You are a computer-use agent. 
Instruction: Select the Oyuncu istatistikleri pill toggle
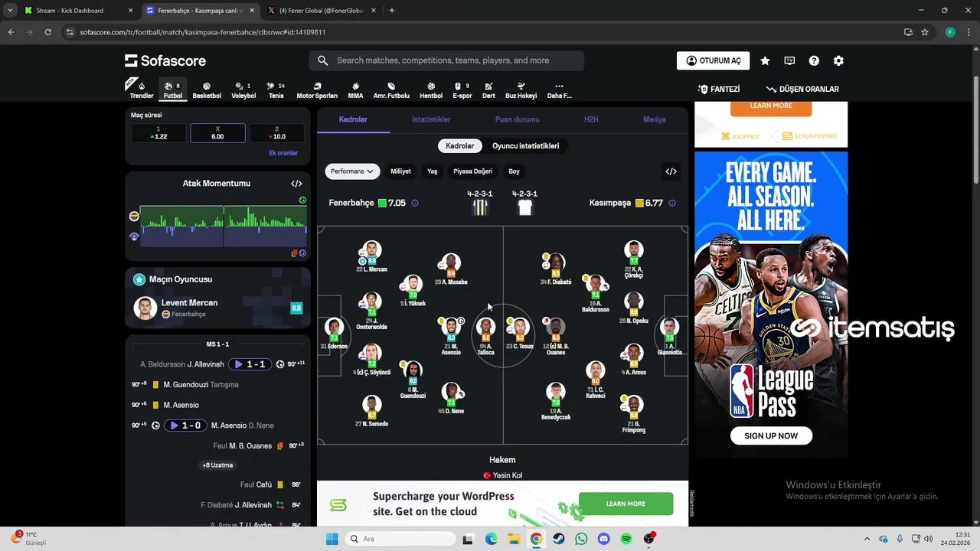(x=525, y=145)
